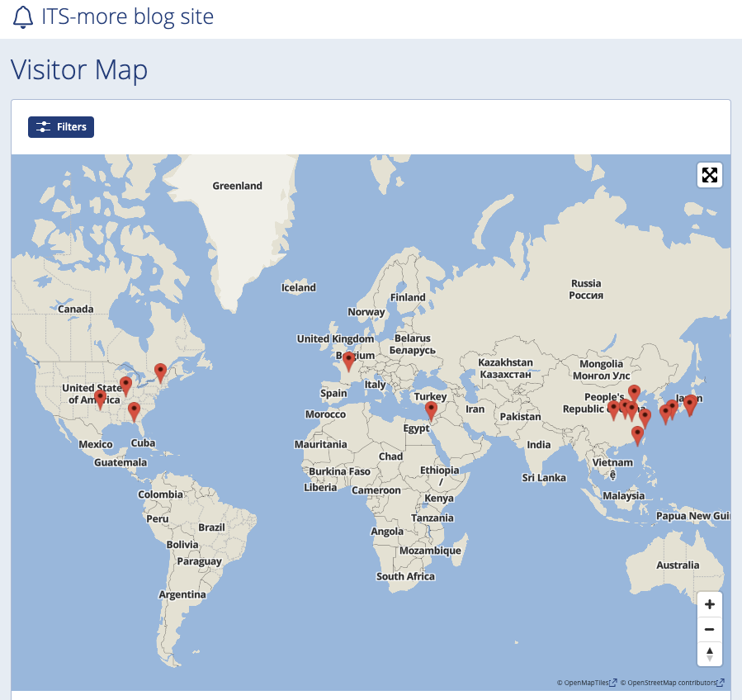Zoom in on the map
The width and height of the screenshot is (742, 700).
point(709,604)
